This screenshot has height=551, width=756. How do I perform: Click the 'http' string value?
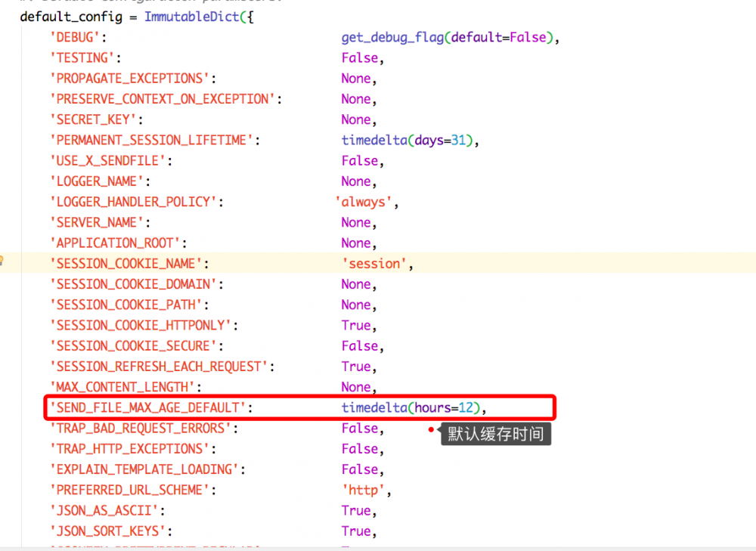click(x=364, y=491)
